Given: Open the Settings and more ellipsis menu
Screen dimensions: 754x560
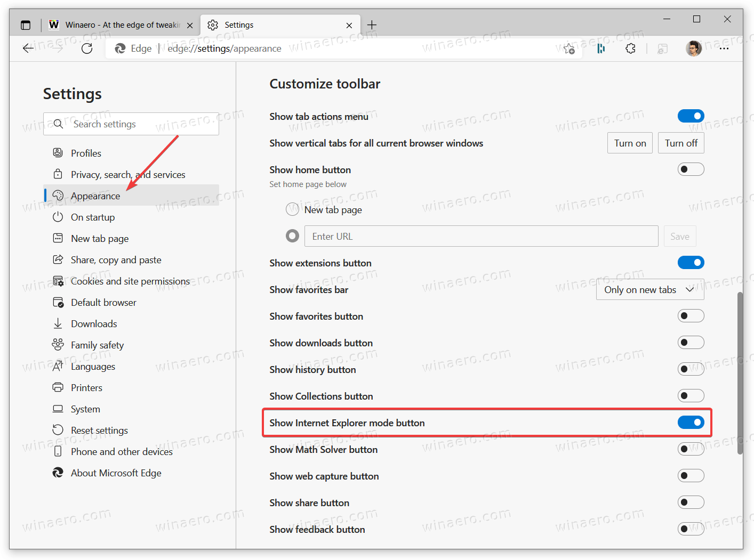Looking at the screenshot, I should point(724,48).
